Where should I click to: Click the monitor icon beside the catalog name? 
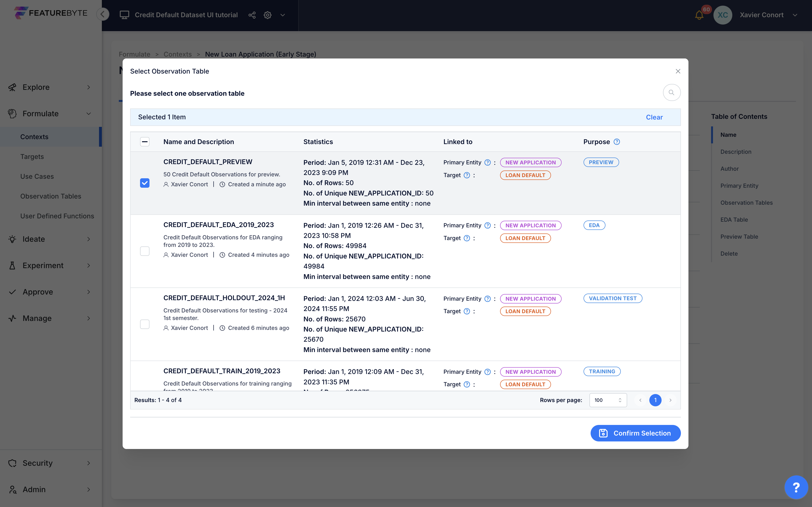(124, 15)
